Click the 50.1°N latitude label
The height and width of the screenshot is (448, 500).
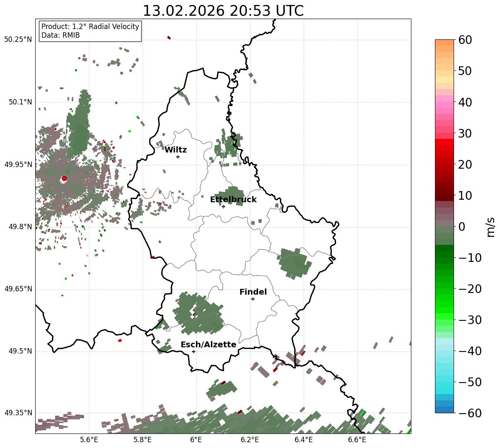pos(20,102)
